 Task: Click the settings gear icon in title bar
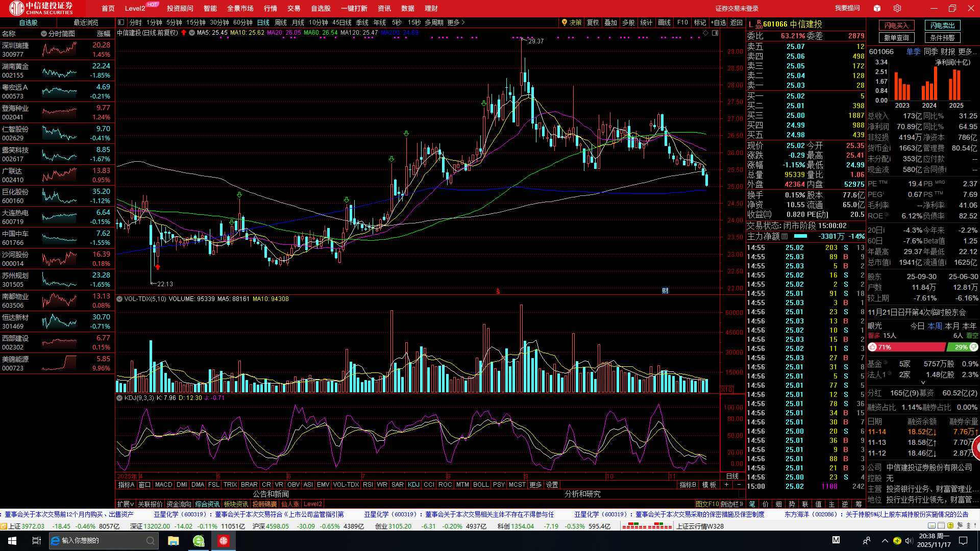pyautogui.click(x=897, y=8)
